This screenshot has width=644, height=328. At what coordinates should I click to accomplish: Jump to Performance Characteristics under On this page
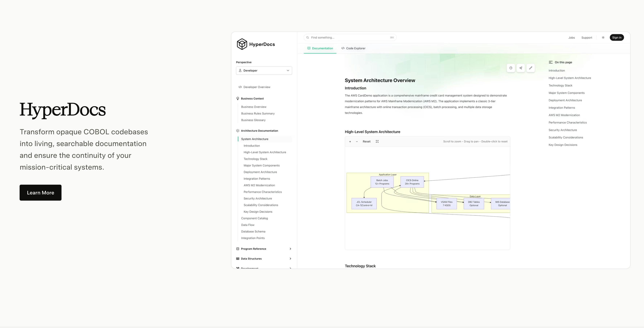(567, 123)
